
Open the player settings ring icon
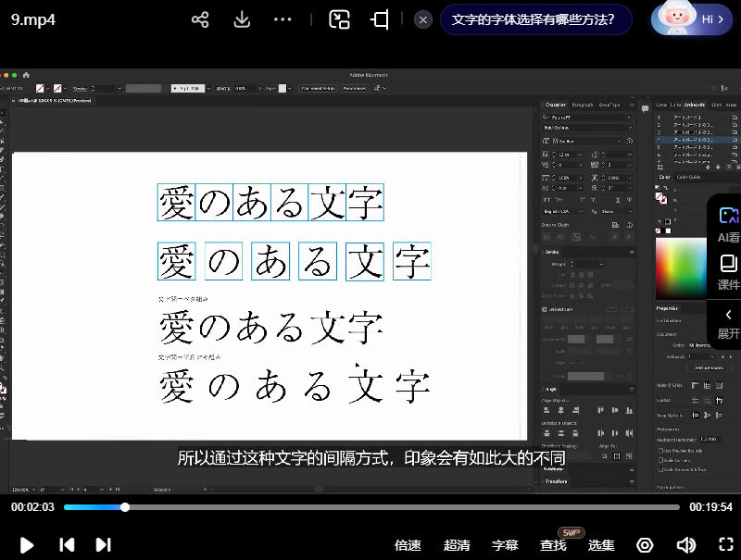point(645,545)
